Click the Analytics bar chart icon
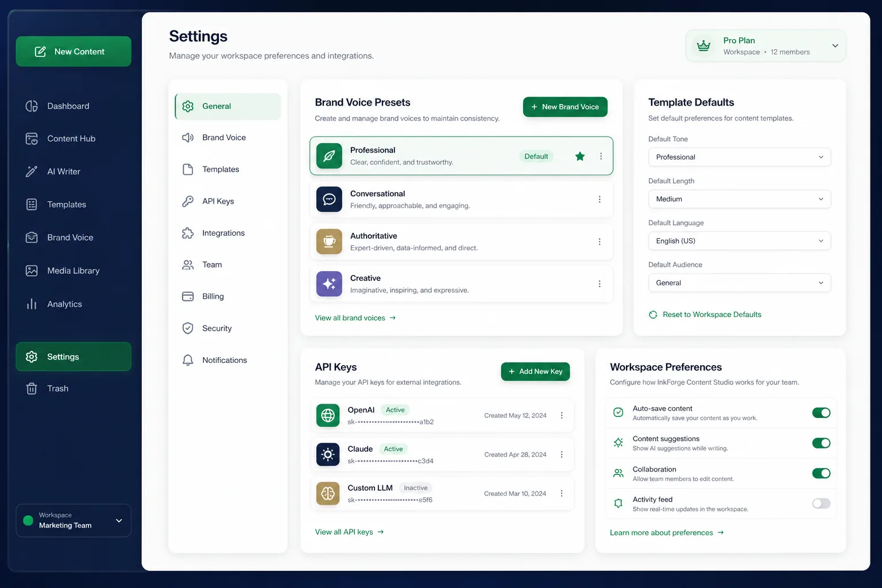Image resolution: width=882 pixels, height=588 pixels. click(32, 304)
